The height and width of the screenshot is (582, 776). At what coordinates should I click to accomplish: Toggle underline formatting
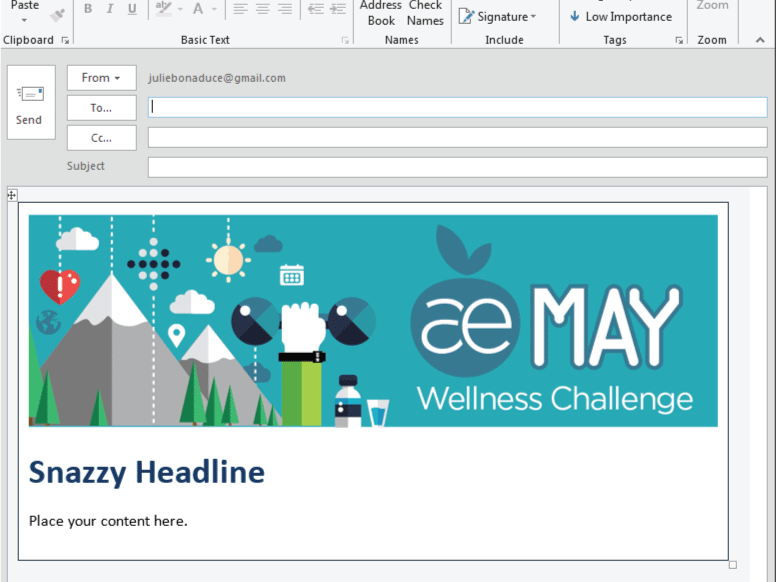[132, 9]
